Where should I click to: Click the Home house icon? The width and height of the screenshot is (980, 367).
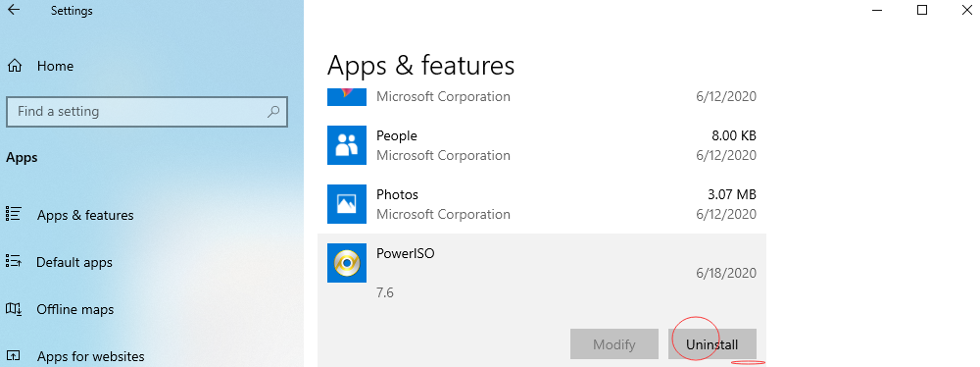click(15, 66)
